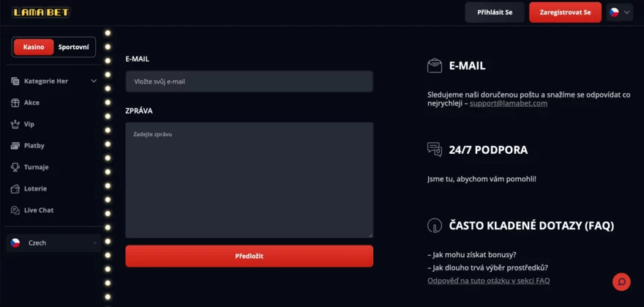Click the Loterie ticket icon
The image size is (644, 307).
(15, 188)
